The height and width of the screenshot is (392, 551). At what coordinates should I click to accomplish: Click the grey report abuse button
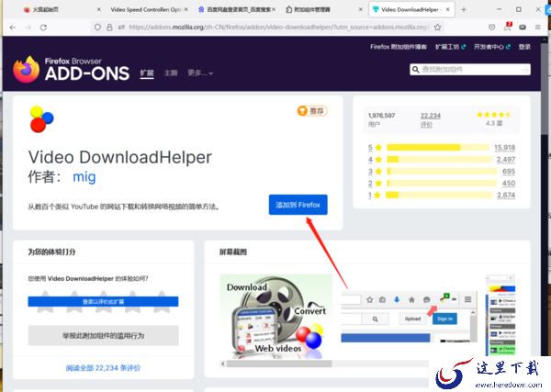(103, 335)
